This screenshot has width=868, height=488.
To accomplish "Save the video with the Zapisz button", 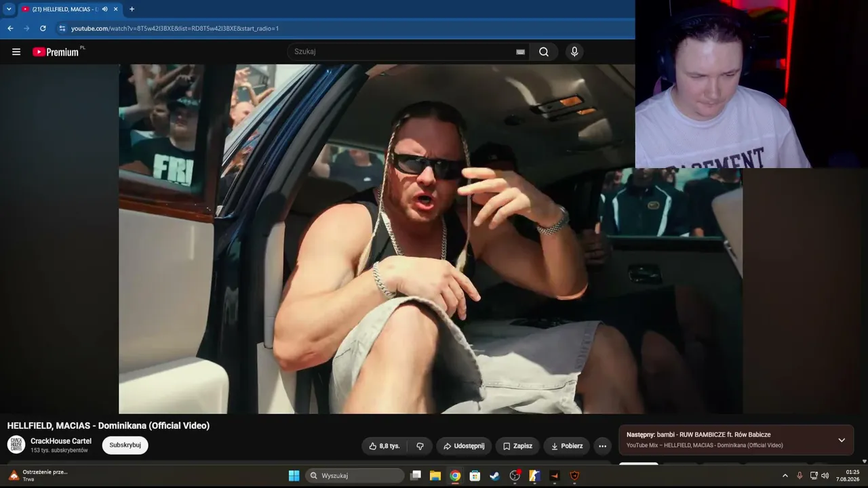I will (517, 446).
